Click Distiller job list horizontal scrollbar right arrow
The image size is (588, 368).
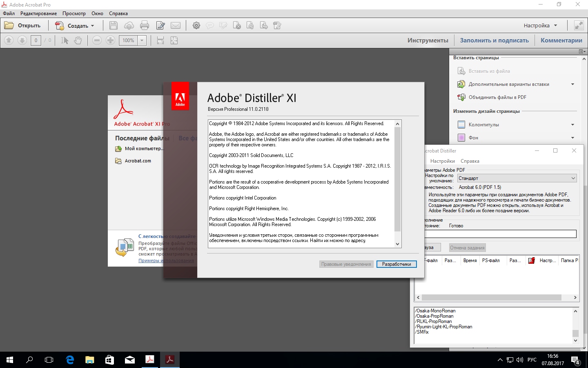(575, 298)
